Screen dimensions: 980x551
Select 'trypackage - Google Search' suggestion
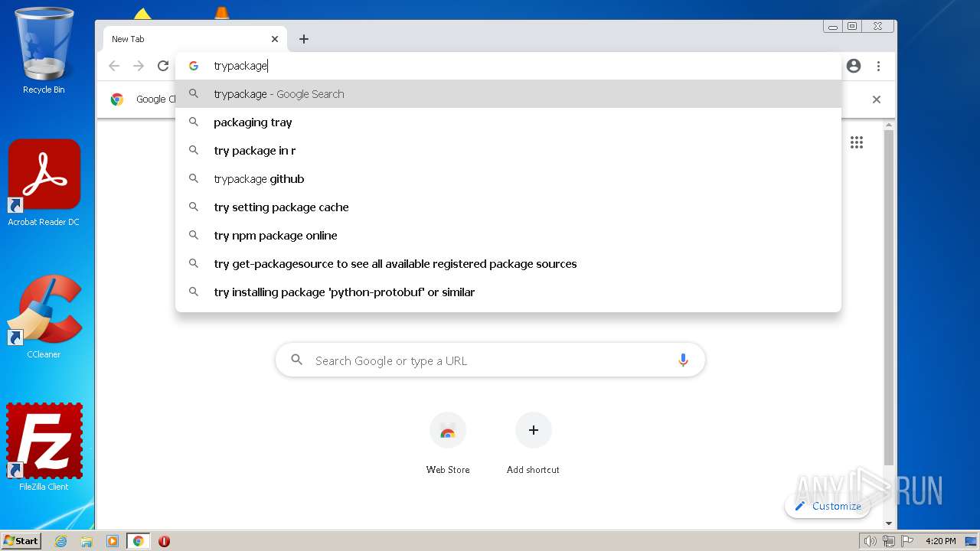point(508,94)
